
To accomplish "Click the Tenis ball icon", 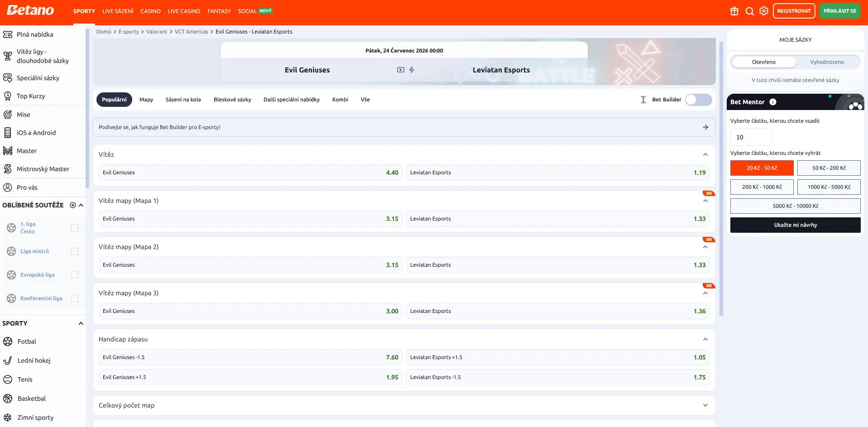I will [8, 379].
